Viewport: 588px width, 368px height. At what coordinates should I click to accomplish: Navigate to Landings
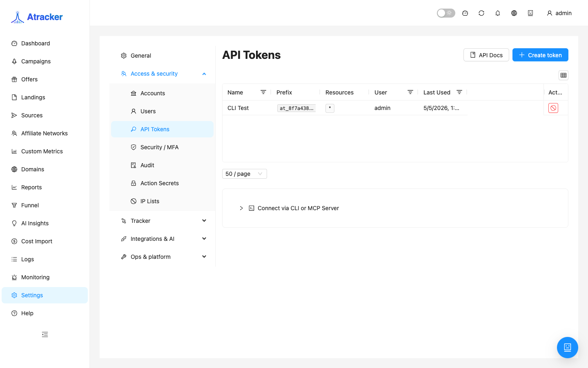tap(45, 97)
